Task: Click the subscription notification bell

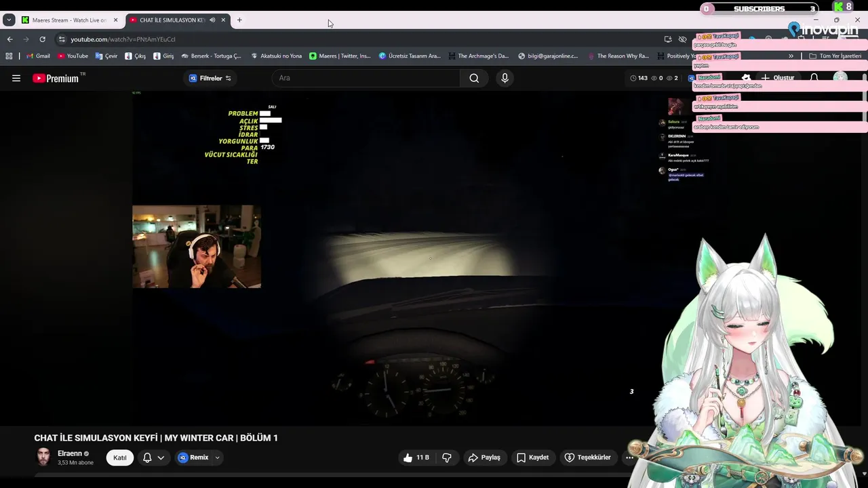Action: click(147, 457)
